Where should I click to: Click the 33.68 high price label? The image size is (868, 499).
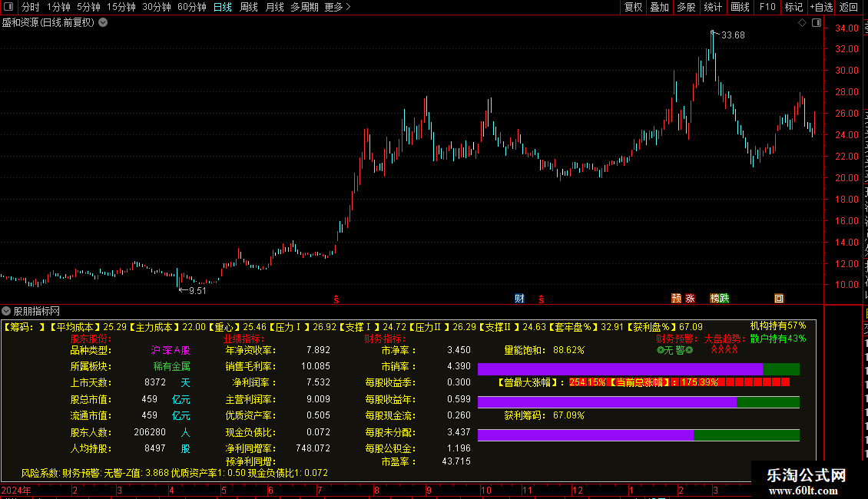pos(733,35)
